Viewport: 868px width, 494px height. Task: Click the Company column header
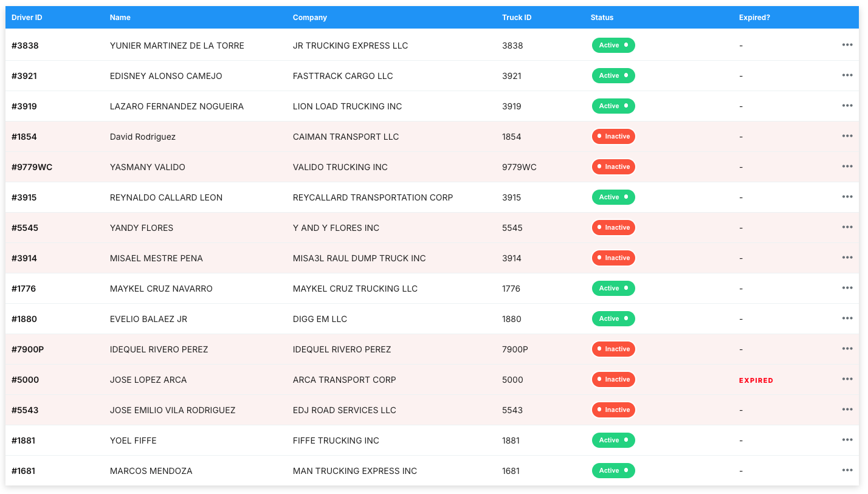coord(310,18)
